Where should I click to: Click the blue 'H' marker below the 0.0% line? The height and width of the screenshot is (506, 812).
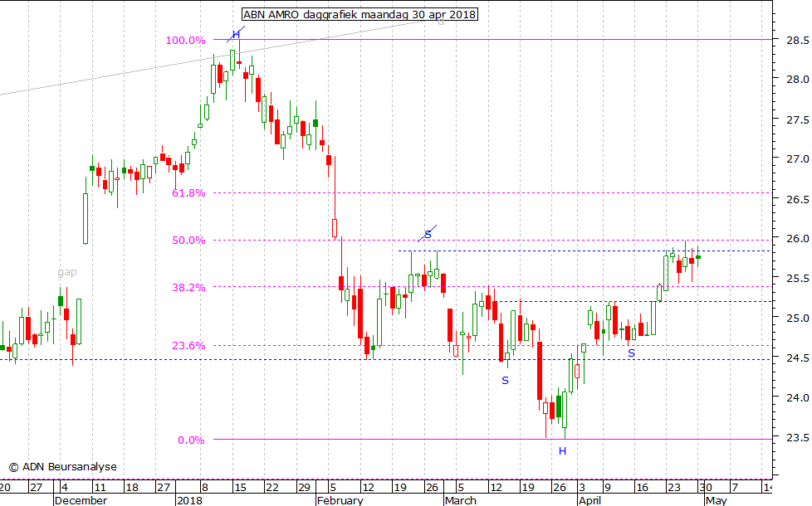point(562,451)
